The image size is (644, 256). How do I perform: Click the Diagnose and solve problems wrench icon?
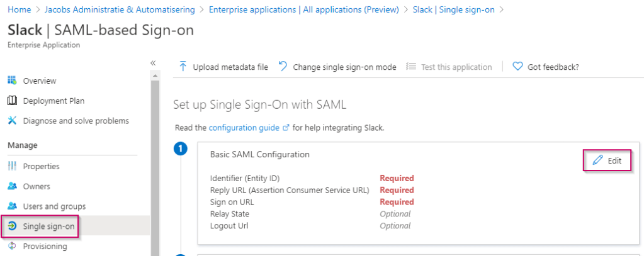[11, 121]
